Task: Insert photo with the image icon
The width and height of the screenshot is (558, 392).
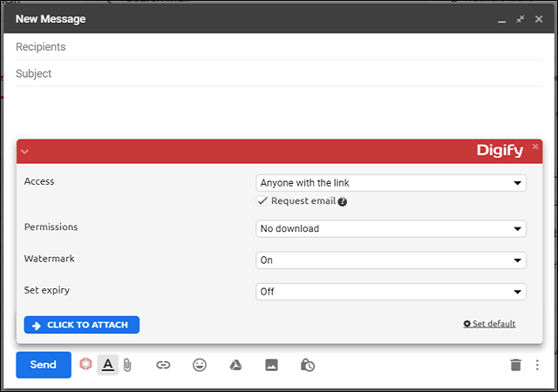Action: pyautogui.click(x=271, y=365)
